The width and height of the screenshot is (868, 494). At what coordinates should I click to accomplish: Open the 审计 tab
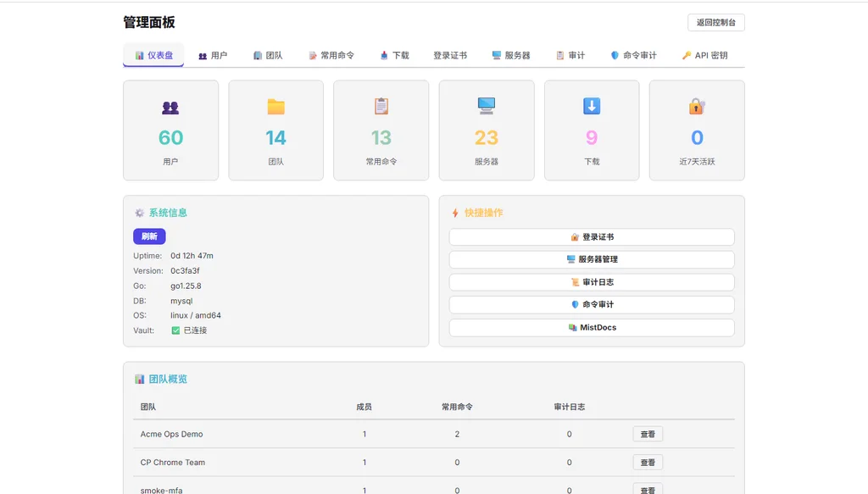point(570,55)
